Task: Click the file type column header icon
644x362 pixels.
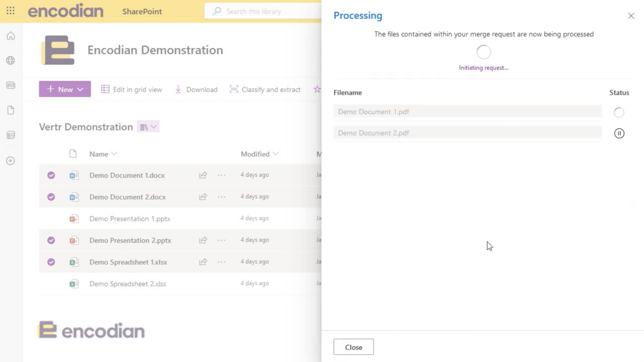Action: pyautogui.click(x=73, y=154)
